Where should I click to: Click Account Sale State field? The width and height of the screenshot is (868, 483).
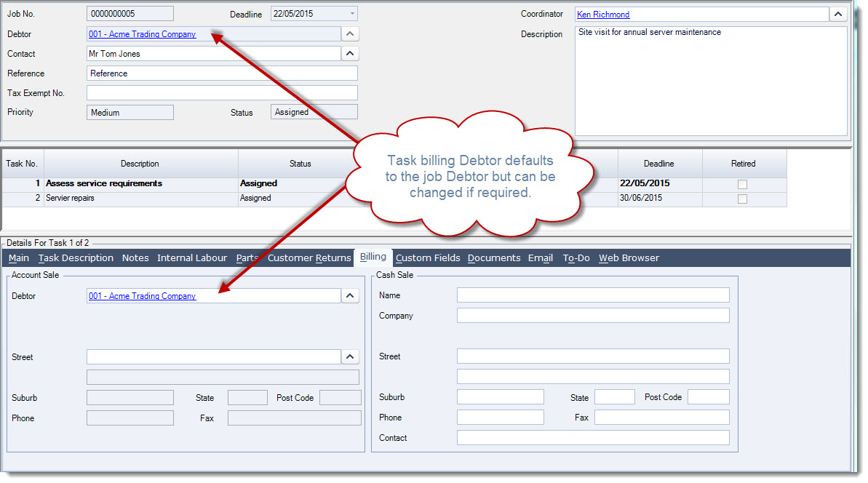247,397
